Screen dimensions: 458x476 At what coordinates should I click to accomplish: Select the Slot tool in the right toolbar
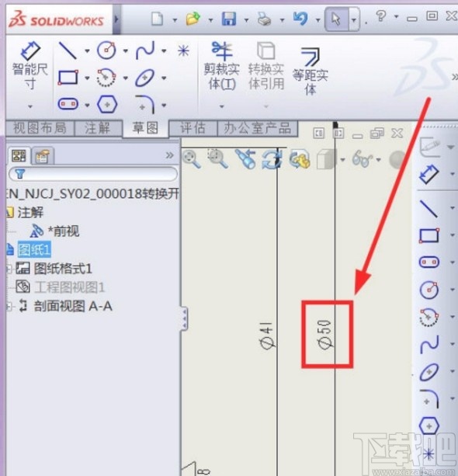429,262
